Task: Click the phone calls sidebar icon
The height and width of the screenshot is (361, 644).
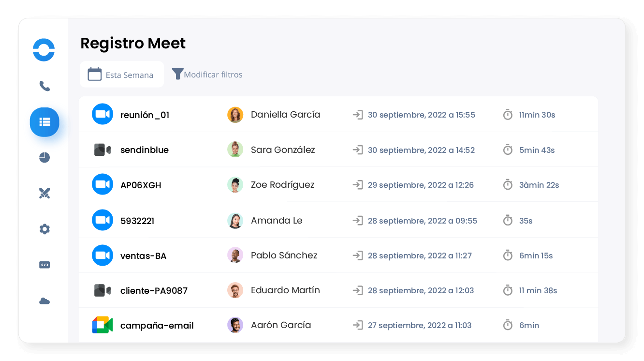Action: tap(44, 86)
